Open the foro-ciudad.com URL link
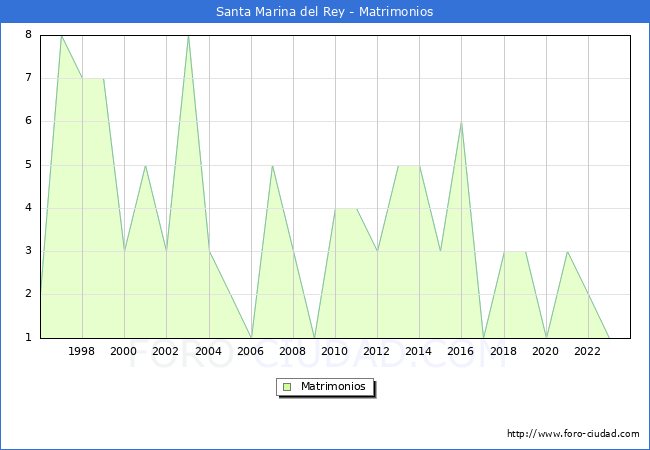 coord(573,434)
